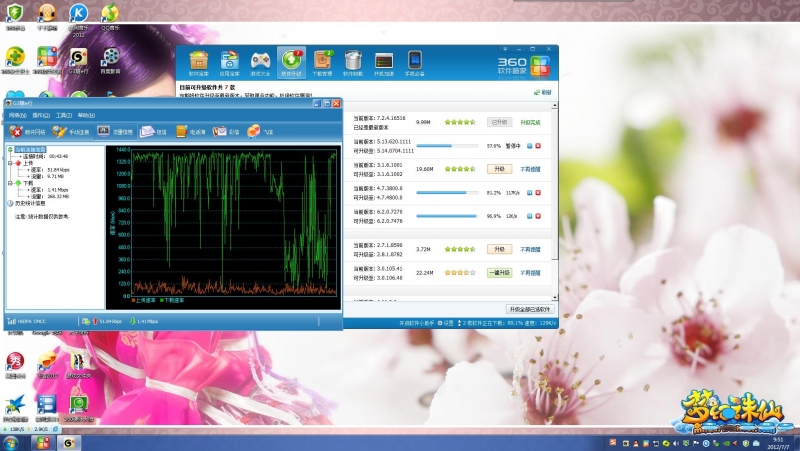Image resolution: width=800 pixels, height=451 pixels.
Task: Select 历史统计信息 history statistics tree item
Action: (x=28, y=203)
